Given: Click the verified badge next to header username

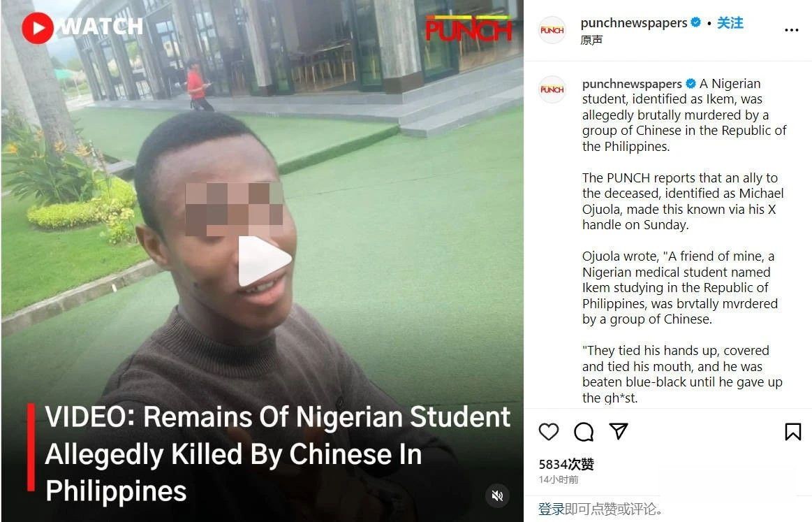Looking at the screenshot, I should [696, 22].
